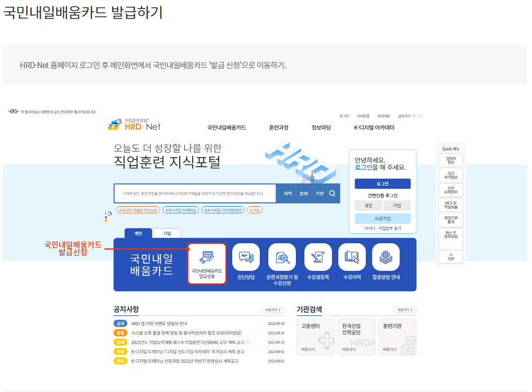Click 바로가기 next to 공지사항
This screenshot has width=532, height=392.
point(273,310)
